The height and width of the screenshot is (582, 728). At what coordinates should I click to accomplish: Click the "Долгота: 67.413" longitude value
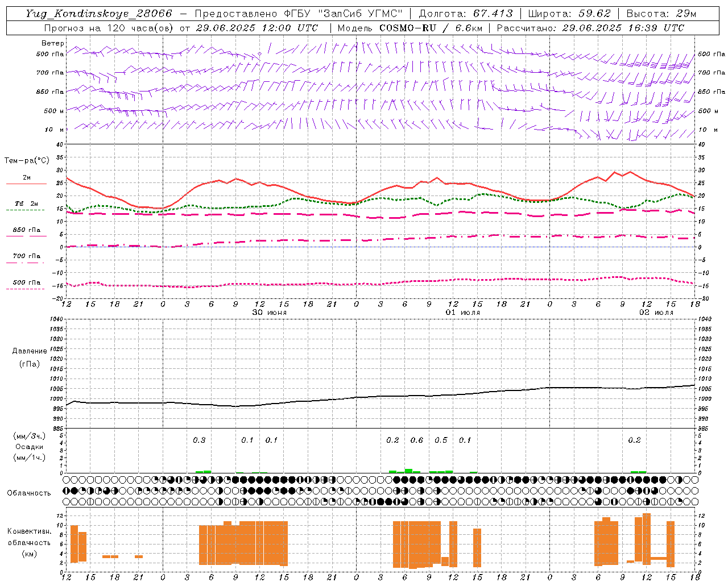(465, 14)
